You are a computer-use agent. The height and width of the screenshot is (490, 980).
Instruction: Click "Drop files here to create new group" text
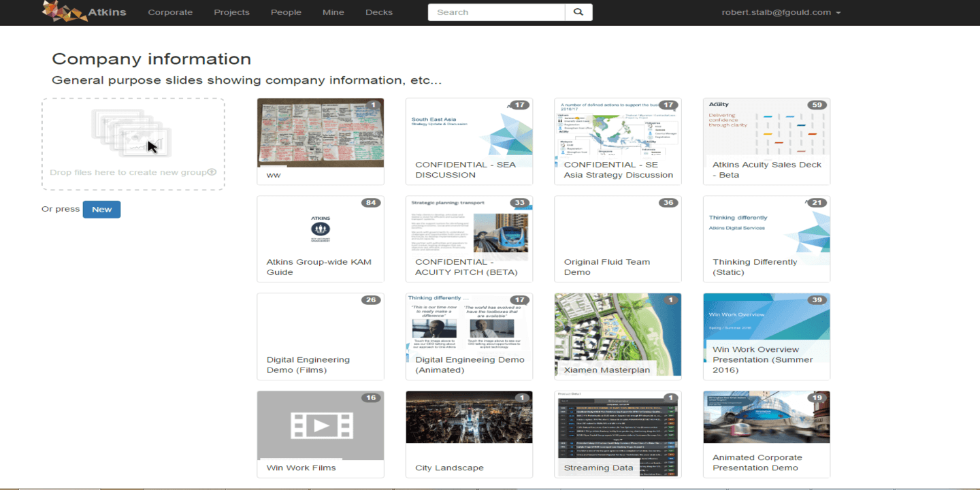click(x=128, y=172)
